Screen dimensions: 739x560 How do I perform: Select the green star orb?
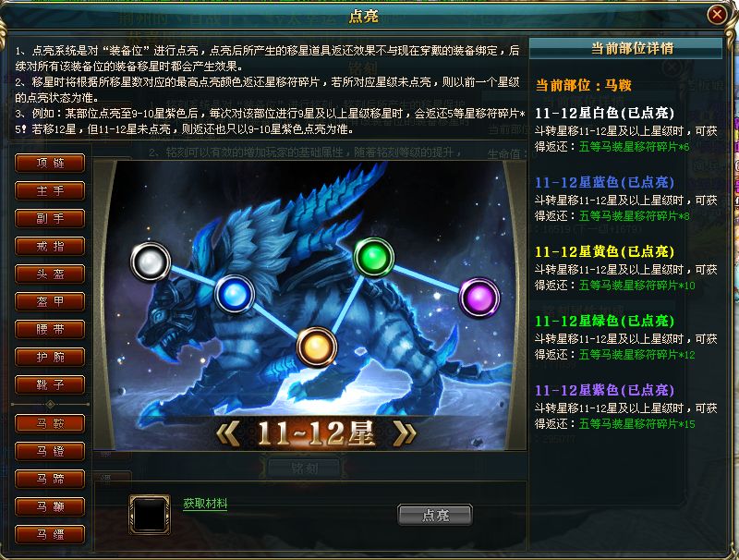374,258
